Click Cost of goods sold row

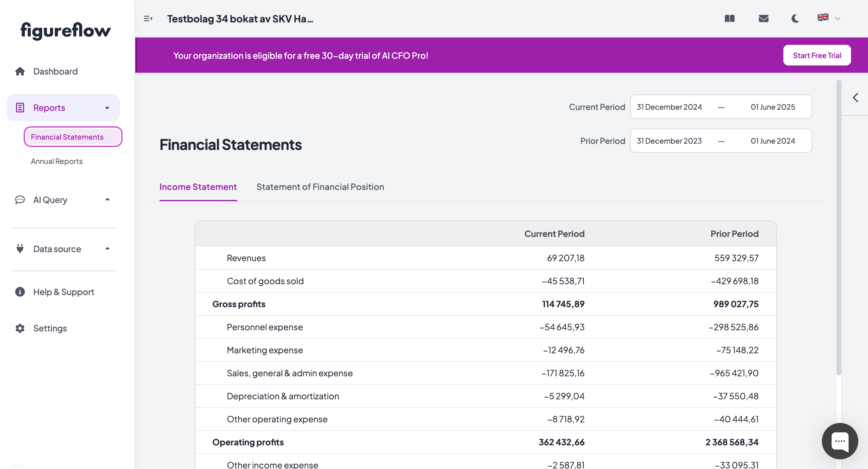point(486,281)
